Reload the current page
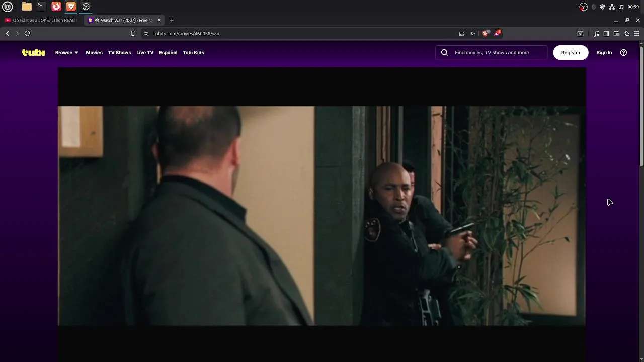 [x=27, y=33]
